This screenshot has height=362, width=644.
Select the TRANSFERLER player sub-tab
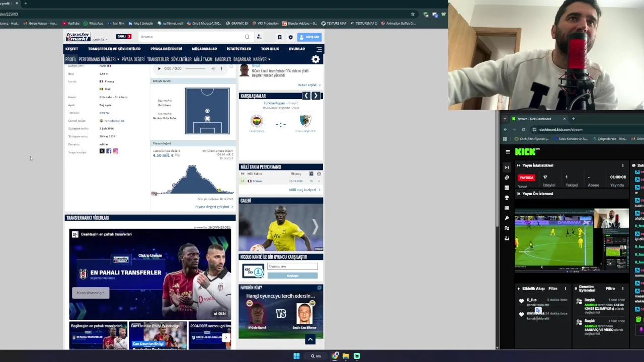[158, 59]
